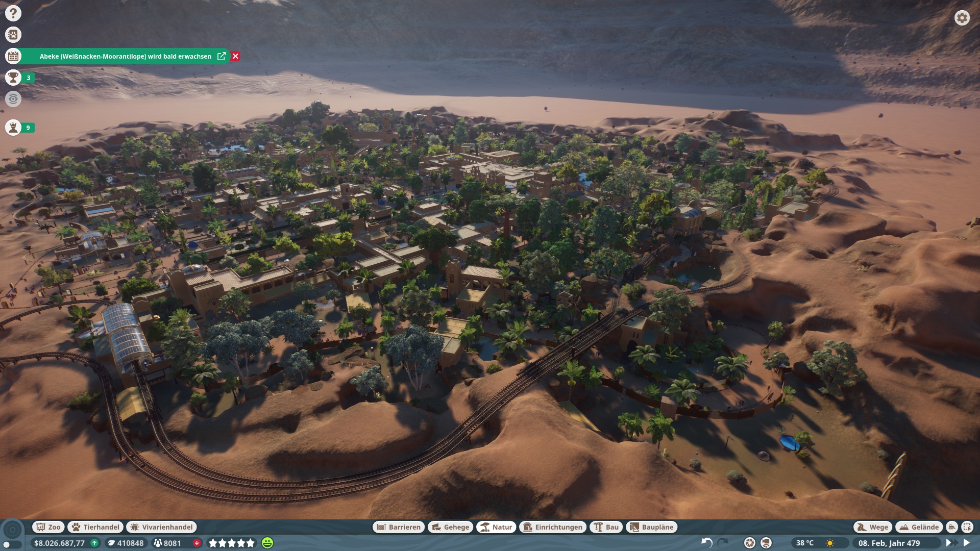This screenshot has width=980, height=551.
Task: Open the cinematic camera path icon
Action: click(766, 543)
